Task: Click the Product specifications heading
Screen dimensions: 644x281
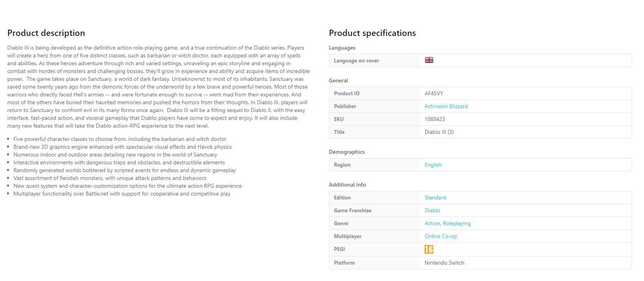Action: (372, 33)
